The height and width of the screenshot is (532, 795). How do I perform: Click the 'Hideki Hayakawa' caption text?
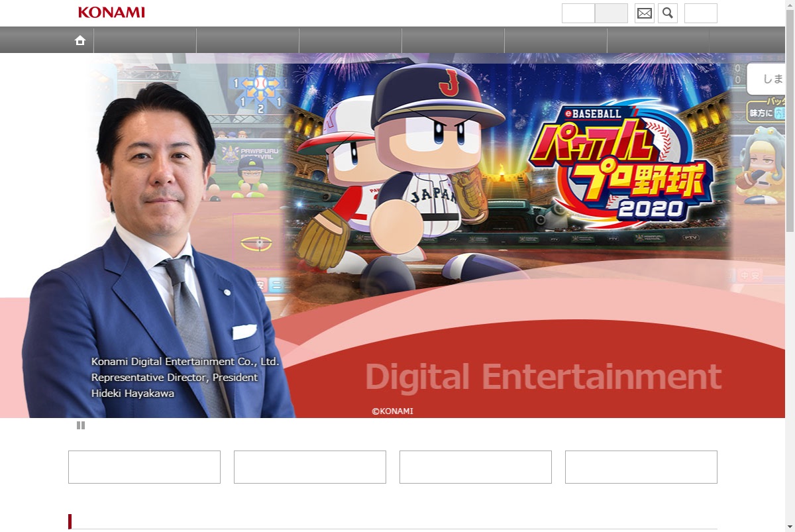(x=133, y=394)
